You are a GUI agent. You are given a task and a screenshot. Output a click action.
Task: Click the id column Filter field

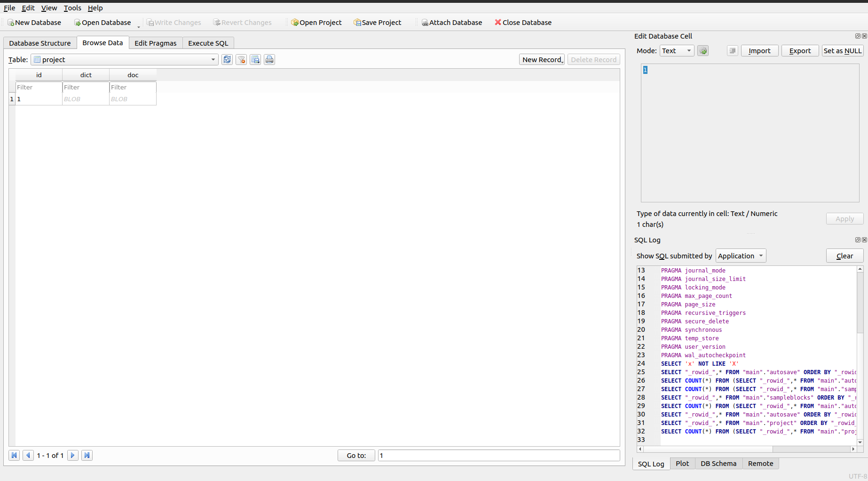coord(39,88)
